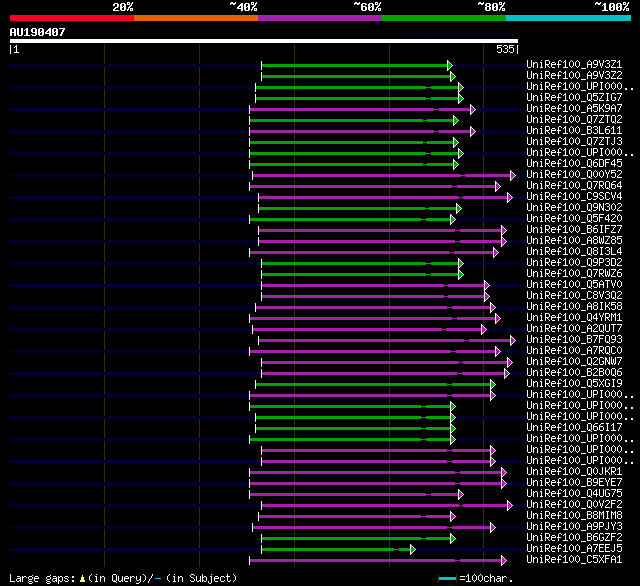Viewport: 640px width, 586px height.
Task: Select the UniRef100_B6IFZ7 label
Action: pos(574,230)
